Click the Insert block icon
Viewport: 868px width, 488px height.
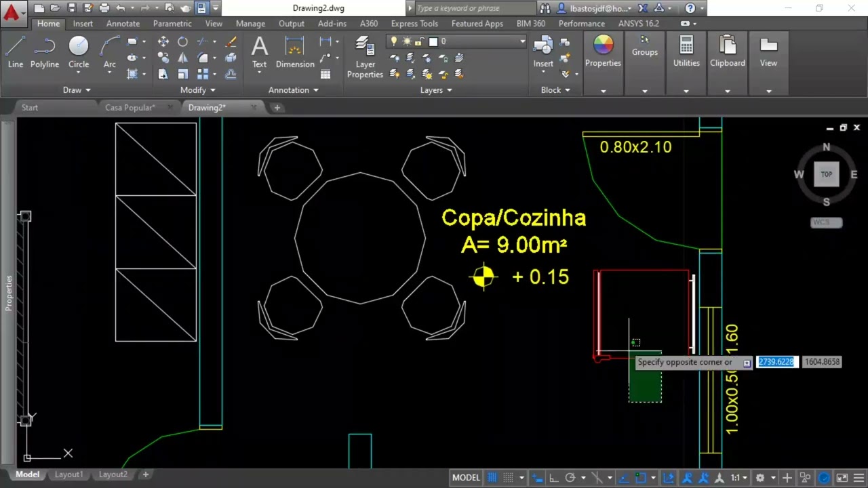coord(543,53)
